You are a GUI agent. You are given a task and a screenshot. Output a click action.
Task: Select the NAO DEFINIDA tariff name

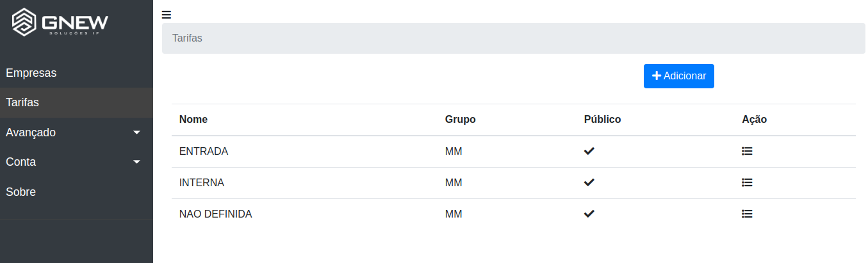click(216, 214)
